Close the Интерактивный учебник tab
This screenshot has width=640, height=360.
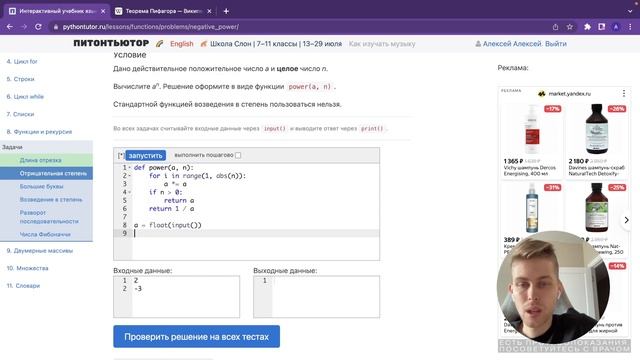pos(103,11)
